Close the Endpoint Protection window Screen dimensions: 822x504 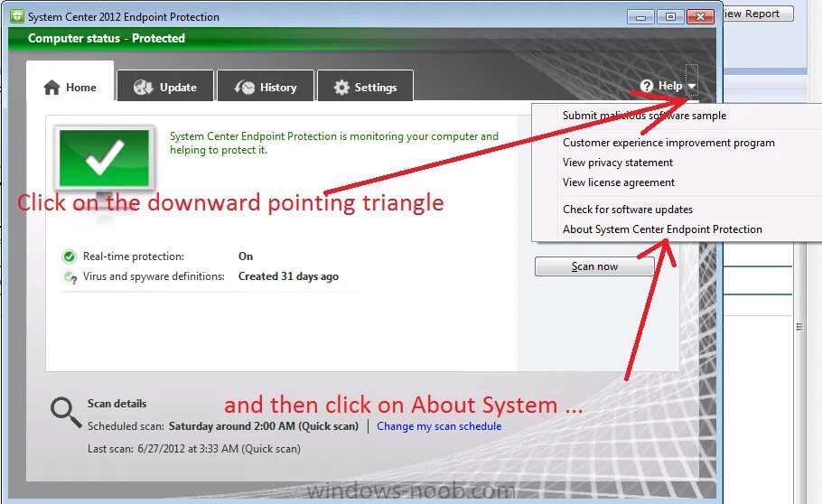[x=700, y=17]
